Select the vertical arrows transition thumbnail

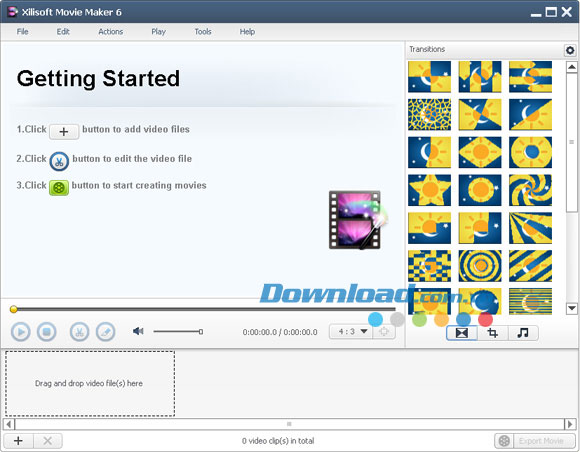coord(480,77)
